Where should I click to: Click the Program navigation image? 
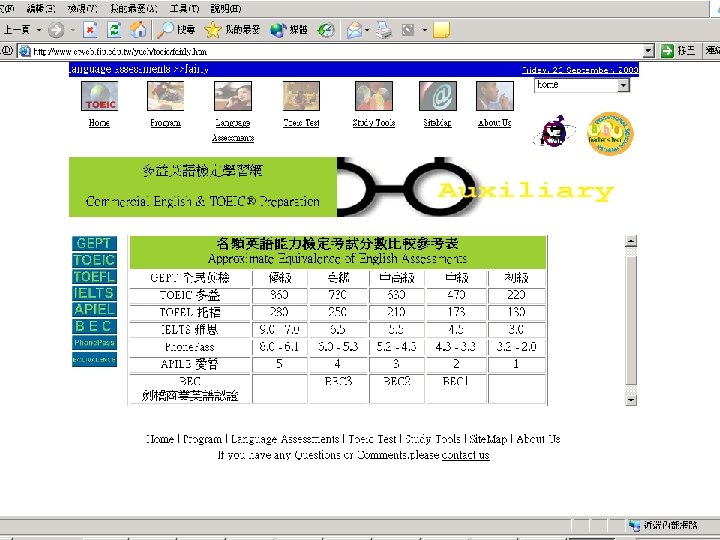[165, 96]
